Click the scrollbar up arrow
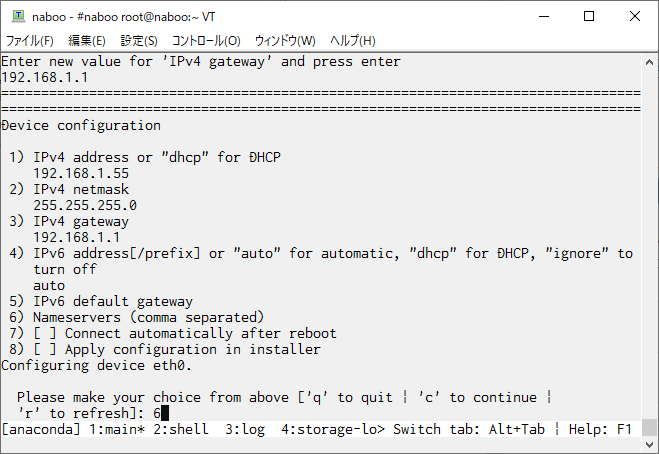659x454 pixels. (649, 63)
